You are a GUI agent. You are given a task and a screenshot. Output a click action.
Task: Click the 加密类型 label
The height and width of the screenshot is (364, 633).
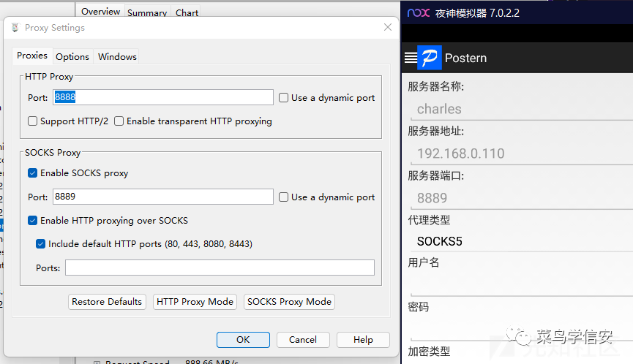pyautogui.click(x=429, y=352)
